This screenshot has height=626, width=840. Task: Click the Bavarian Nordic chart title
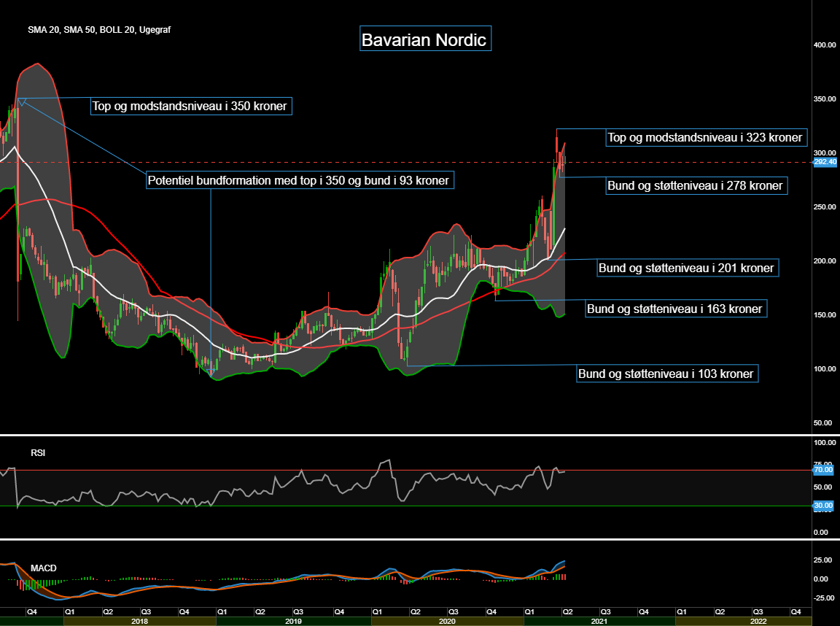(x=425, y=39)
